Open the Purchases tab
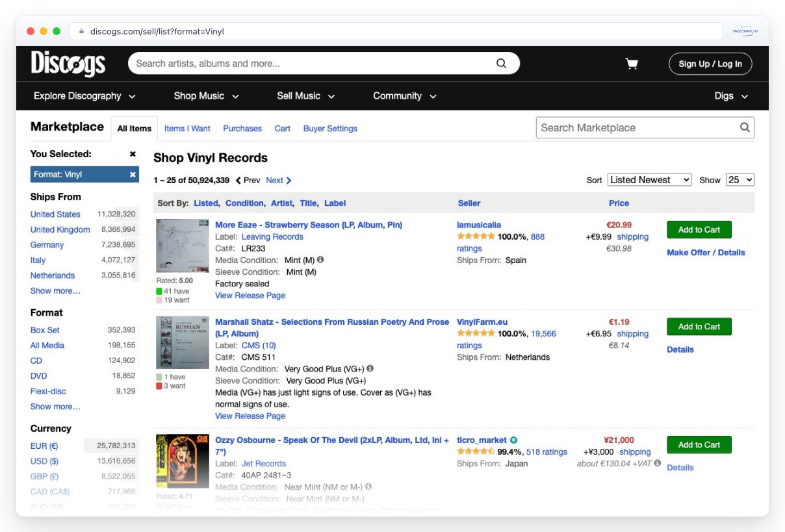The width and height of the screenshot is (785, 532). 242,129
